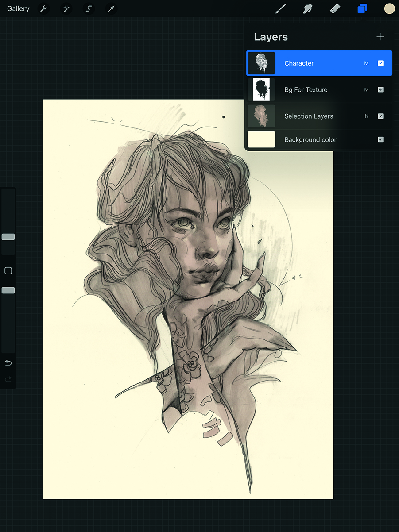Open the Adjustments magic wand menu
Screen dimensions: 399x532
tap(66, 9)
